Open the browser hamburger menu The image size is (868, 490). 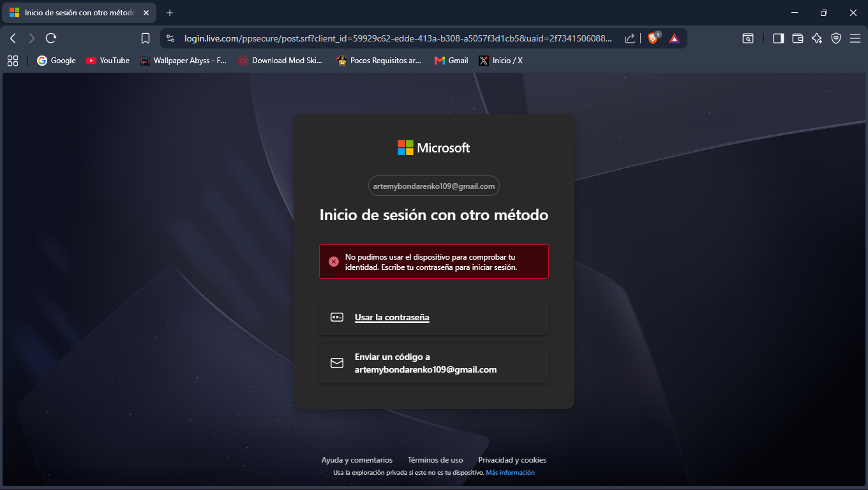pyautogui.click(x=855, y=38)
